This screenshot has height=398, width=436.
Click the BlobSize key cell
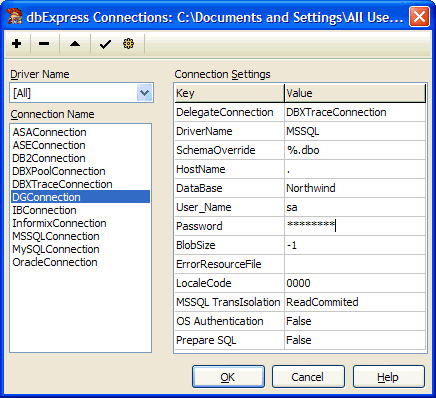229,245
